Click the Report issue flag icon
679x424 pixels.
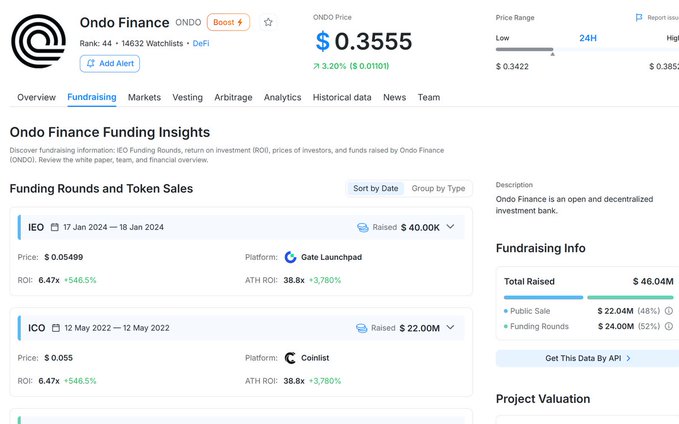639,17
